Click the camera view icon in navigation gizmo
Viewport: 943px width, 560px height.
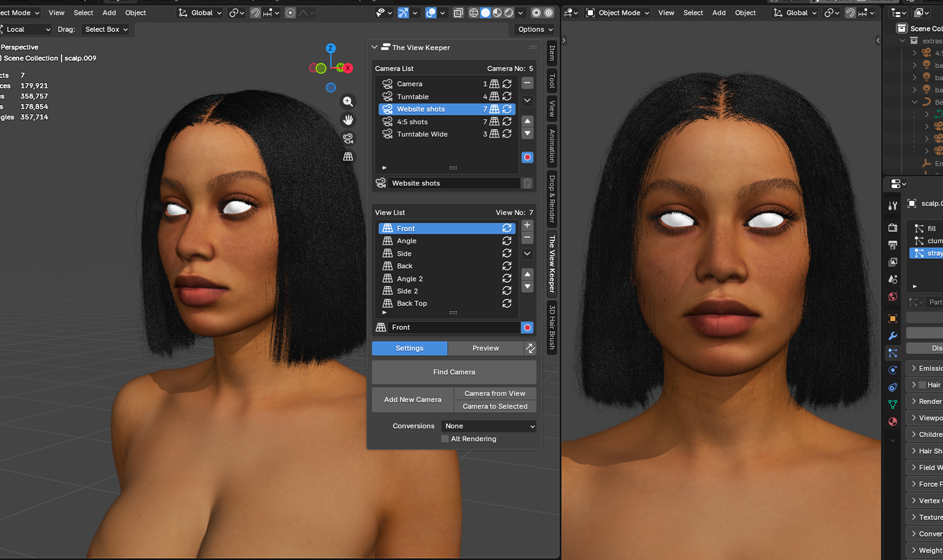coord(348,138)
